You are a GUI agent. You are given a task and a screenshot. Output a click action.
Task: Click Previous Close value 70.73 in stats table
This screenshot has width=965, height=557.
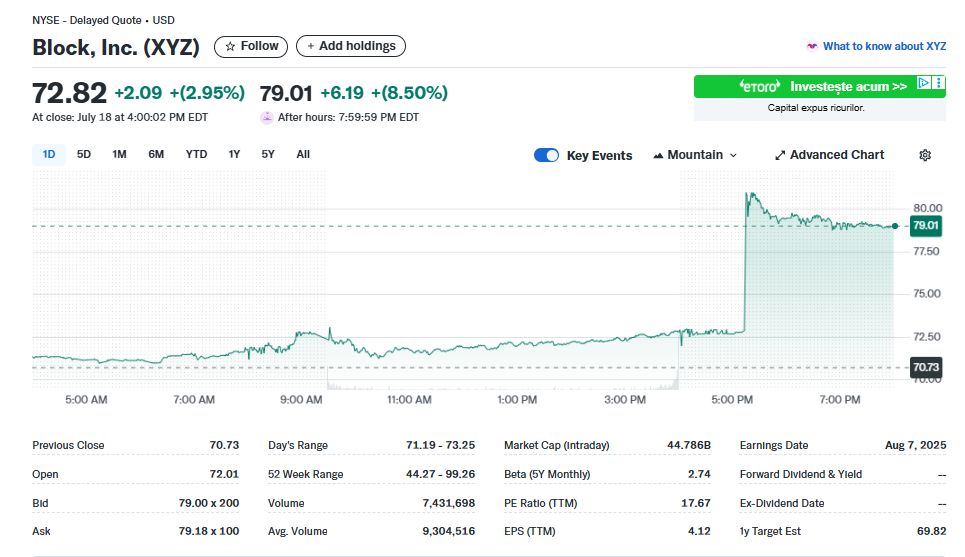click(x=224, y=445)
